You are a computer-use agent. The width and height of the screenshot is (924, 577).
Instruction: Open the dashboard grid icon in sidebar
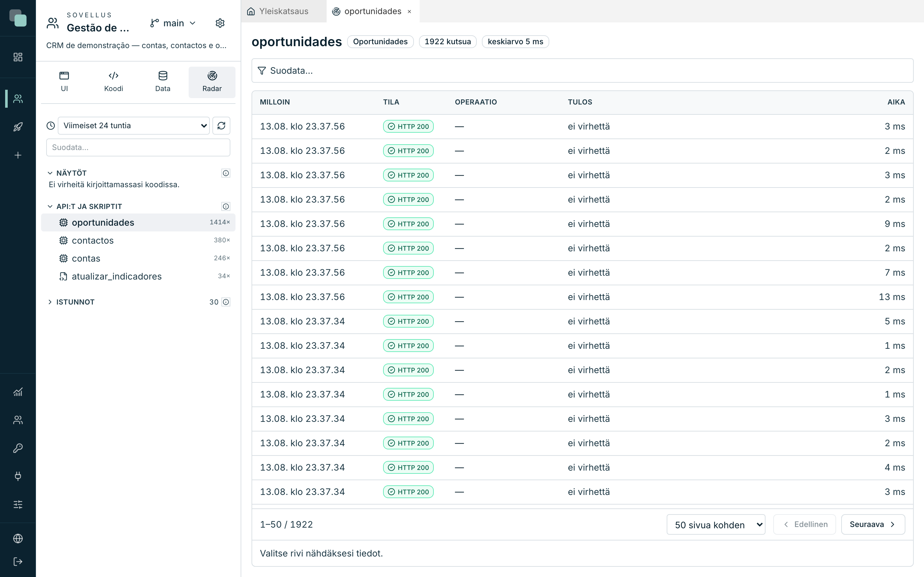(18, 57)
